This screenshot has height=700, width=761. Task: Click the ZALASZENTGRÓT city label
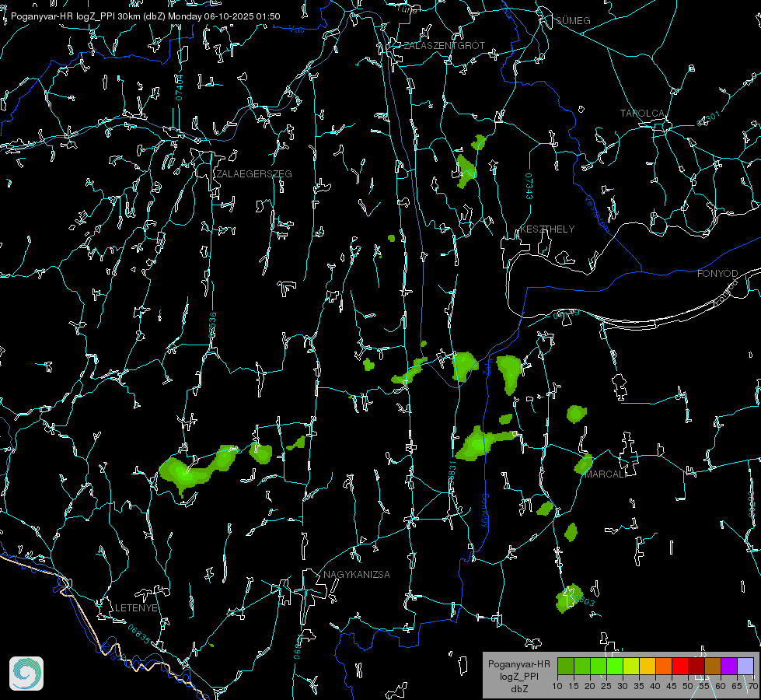[x=444, y=45]
